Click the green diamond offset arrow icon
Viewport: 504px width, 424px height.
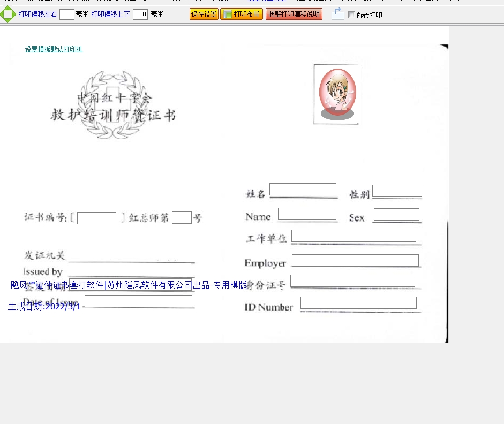(x=7, y=14)
